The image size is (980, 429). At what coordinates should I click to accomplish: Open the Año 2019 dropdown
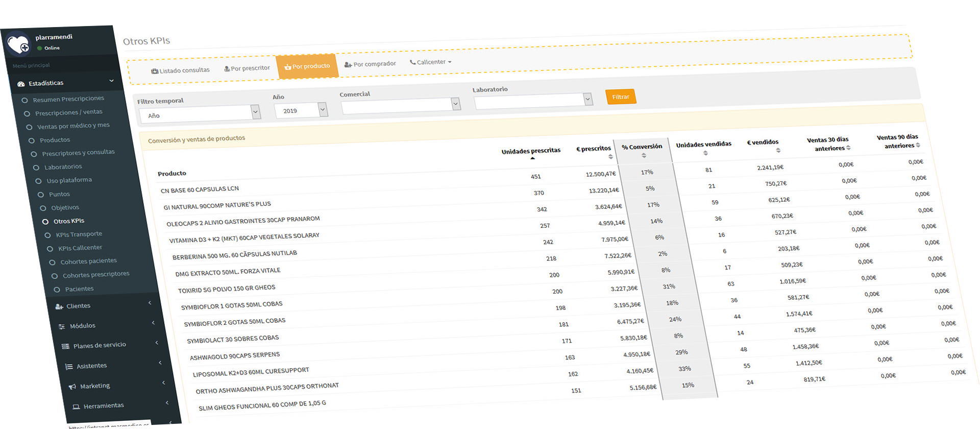click(301, 110)
